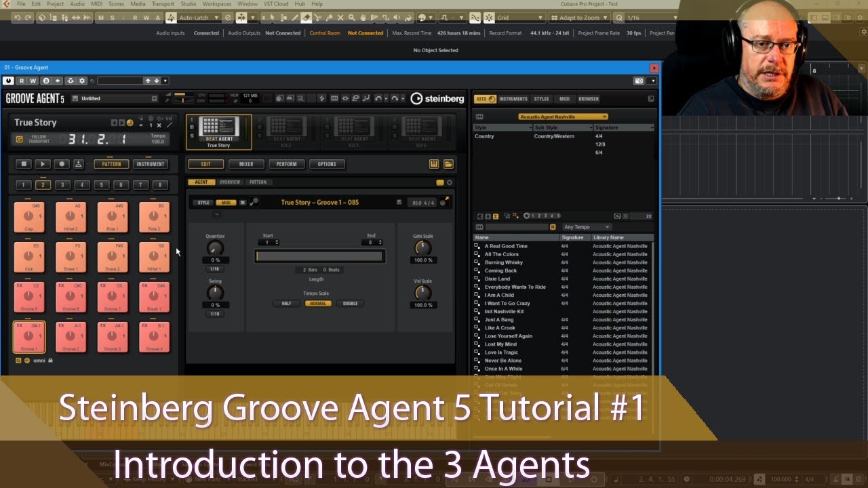The image size is (868, 488).
Task: Select the Beat Agent True Story kit slot
Action: click(219, 131)
